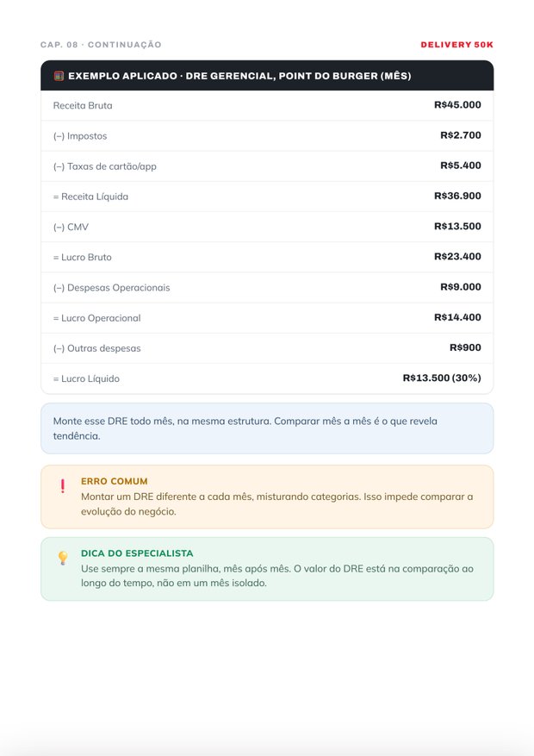534x756 pixels.
Task: Click the R$9.000 operating expenses value
Action: point(461,287)
